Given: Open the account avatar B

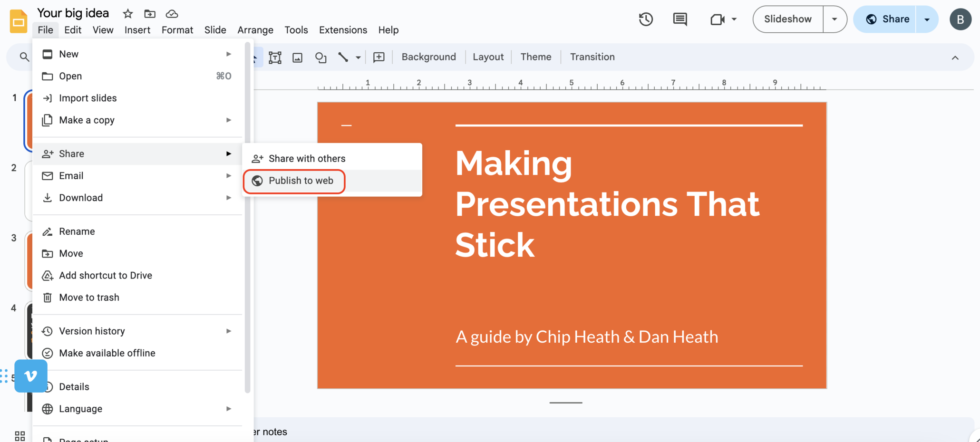Looking at the screenshot, I should pos(960,19).
